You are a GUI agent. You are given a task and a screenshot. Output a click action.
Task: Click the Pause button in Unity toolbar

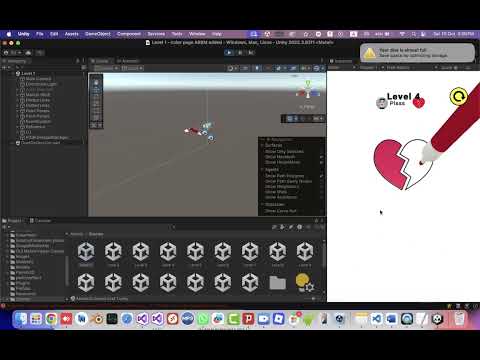coord(240,52)
